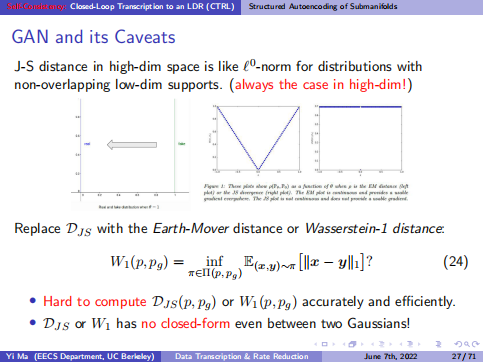Click the subsection navigation lines icon

(x=382, y=344)
